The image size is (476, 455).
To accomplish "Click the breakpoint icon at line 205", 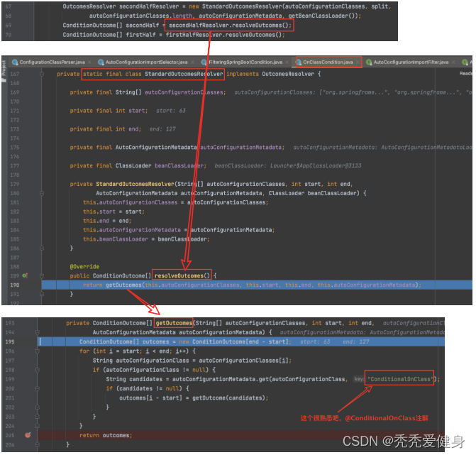I will (27, 435).
